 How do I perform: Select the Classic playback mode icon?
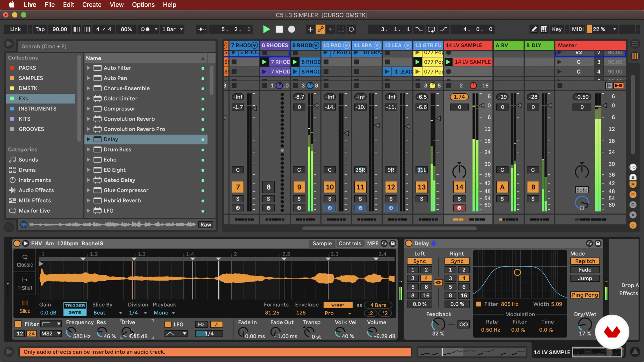25,261
